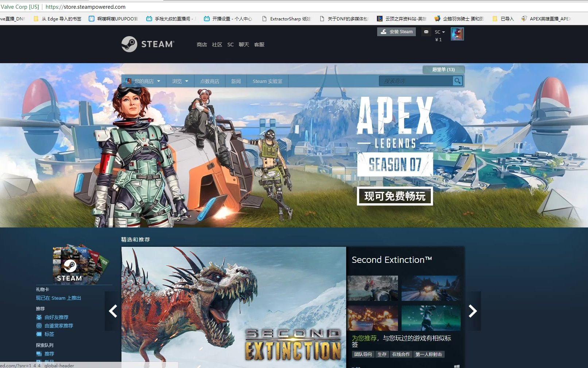The image size is (588, 368).
Task: Click the user avatar picture
Action: pos(457,34)
